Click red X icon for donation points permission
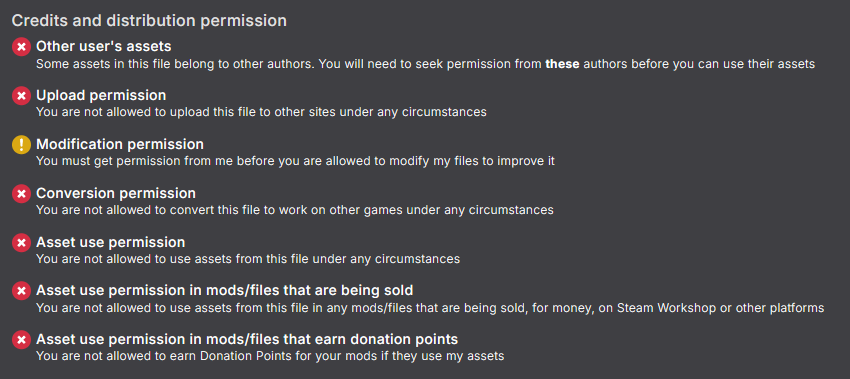The height and width of the screenshot is (379, 850). point(21,340)
